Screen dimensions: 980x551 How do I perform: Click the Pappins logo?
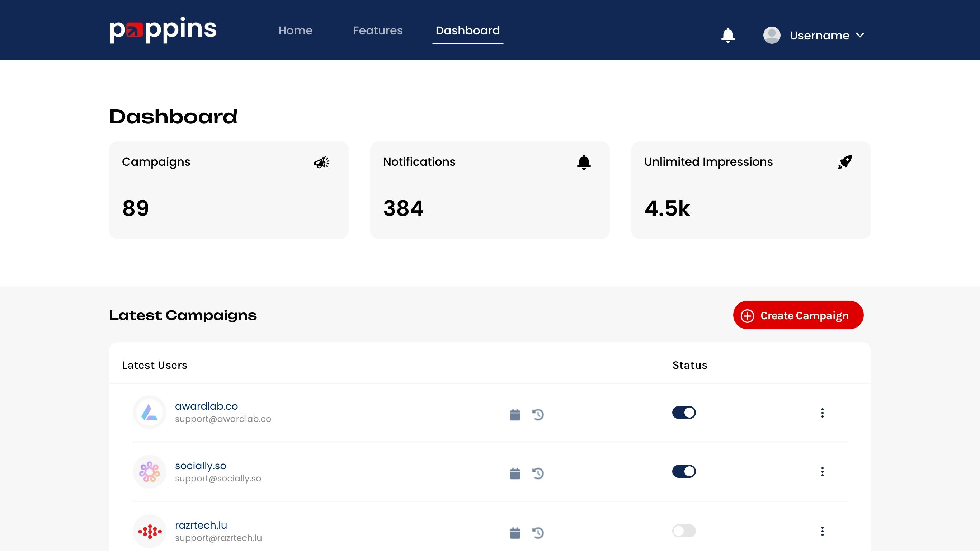click(163, 30)
